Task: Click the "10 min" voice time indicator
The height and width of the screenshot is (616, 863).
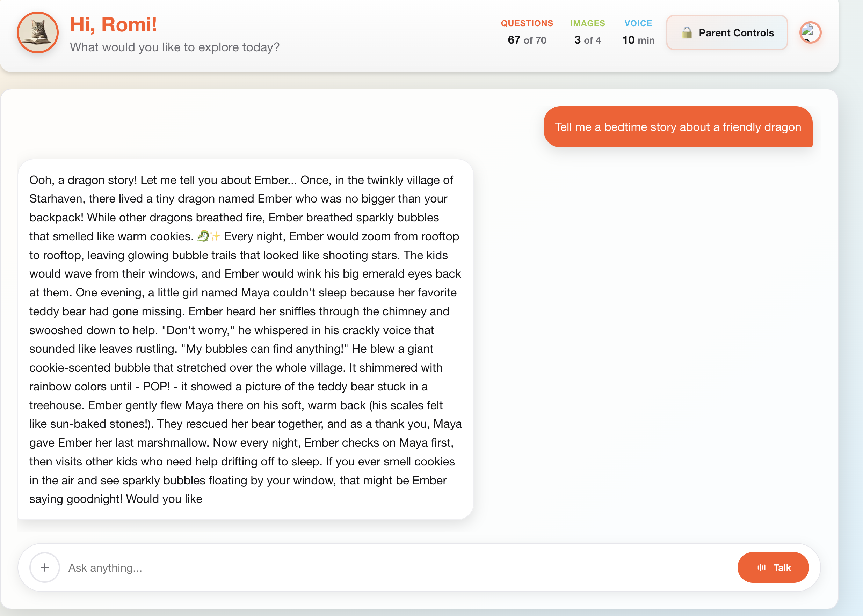Action: pos(638,40)
